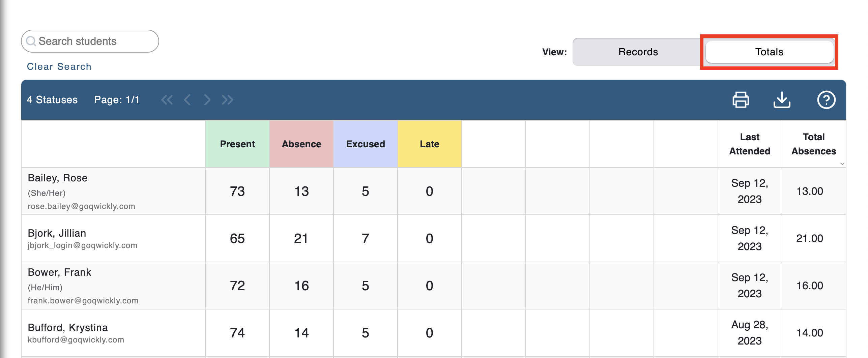The height and width of the screenshot is (358, 868).
Task: Select the green Present status header
Action: tap(237, 144)
